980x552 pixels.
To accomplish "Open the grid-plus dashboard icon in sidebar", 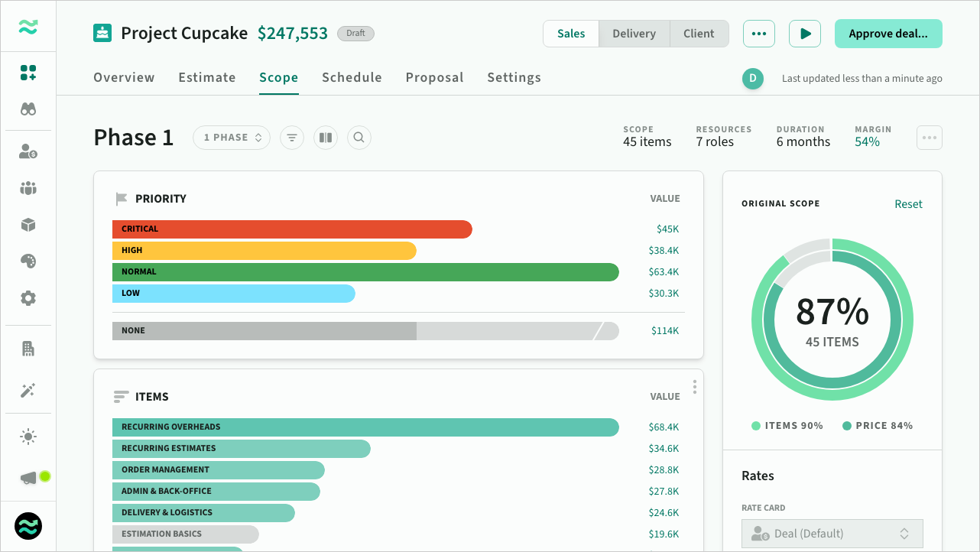I will click(x=28, y=73).
